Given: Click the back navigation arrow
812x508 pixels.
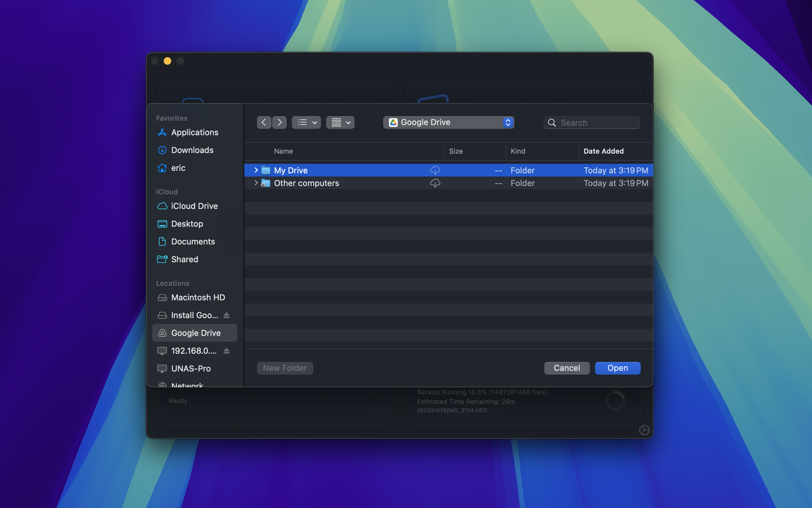Looking at the screenshot, I should click(x=264, y=123).
